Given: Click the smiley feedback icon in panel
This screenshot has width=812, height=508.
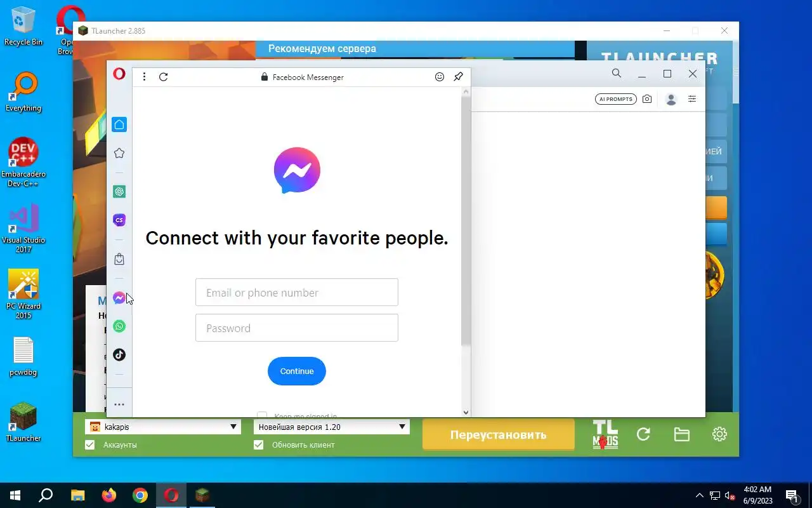Looking at the screenshot, I should pyautogui.click(x=440, y=77).
